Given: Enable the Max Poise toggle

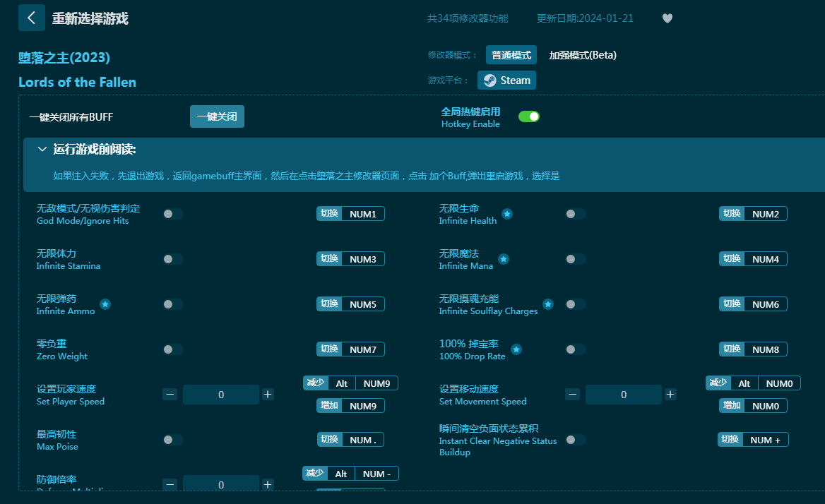Looking at the screenshot, I should (173, 440).
